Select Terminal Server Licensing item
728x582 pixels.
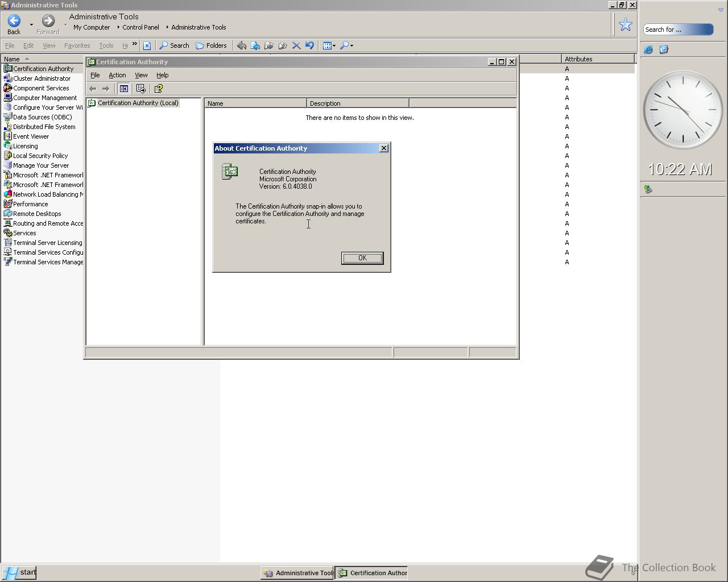[x=47, y=243]
